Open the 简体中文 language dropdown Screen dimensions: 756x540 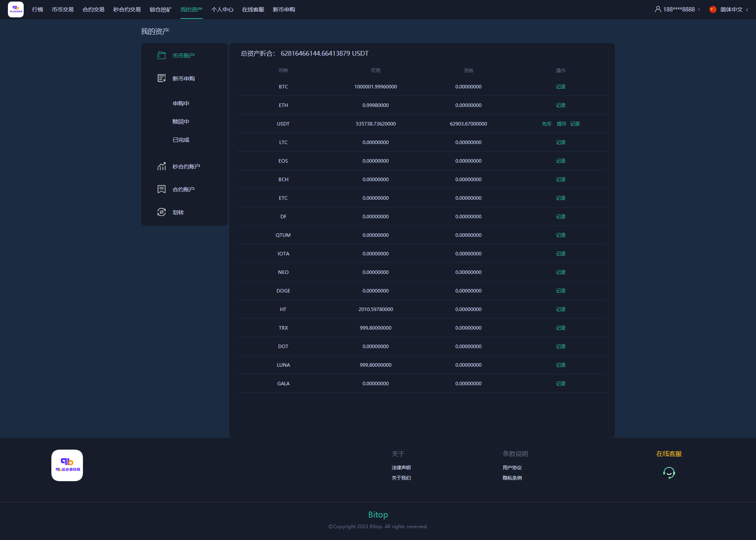729,9
